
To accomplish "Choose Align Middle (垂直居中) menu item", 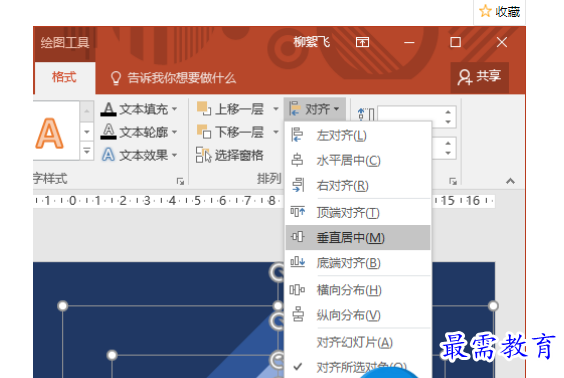I will tap(358, 237).
